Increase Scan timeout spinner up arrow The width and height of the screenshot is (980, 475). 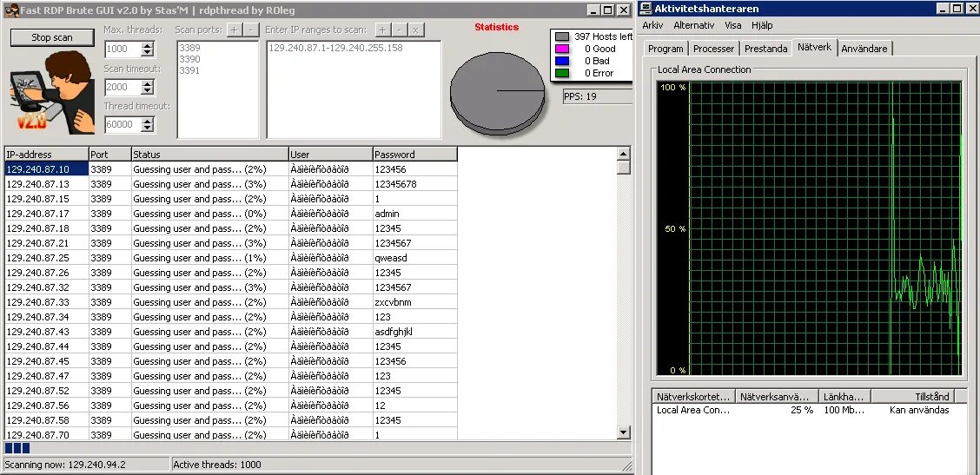point(147,83)
